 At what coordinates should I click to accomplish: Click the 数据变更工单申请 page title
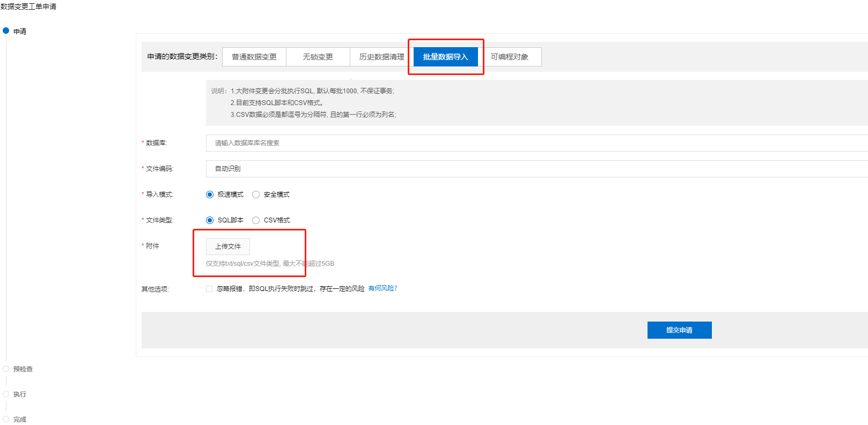(28, 6)
